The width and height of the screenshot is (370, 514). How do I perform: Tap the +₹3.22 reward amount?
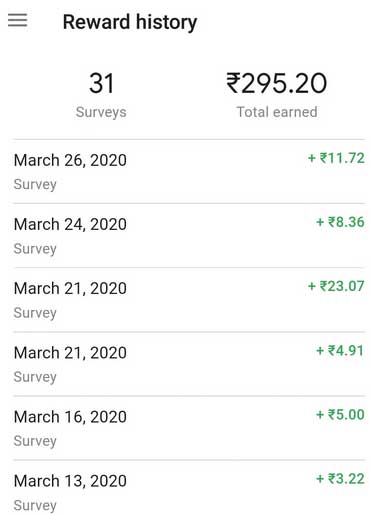(340, 479)
